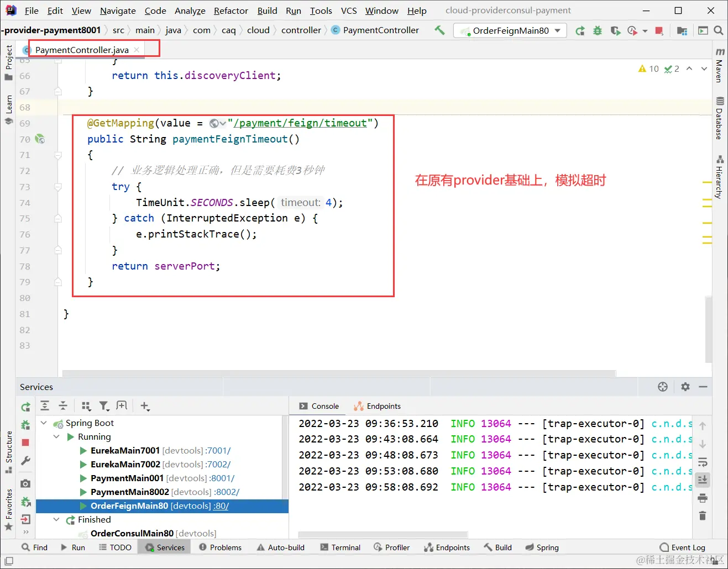
Task: Click Search Everywhere magnifier icon
Action: pyautogui.click(x=719, y=31)
